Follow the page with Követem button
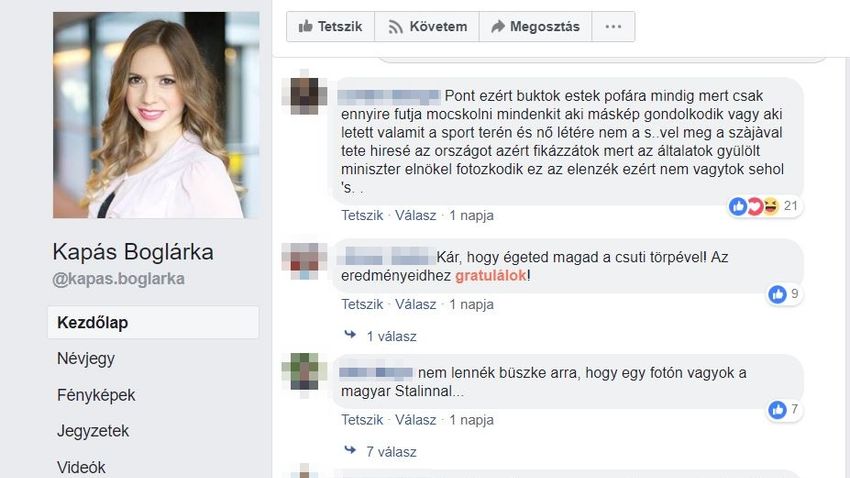 click(427, 27)
